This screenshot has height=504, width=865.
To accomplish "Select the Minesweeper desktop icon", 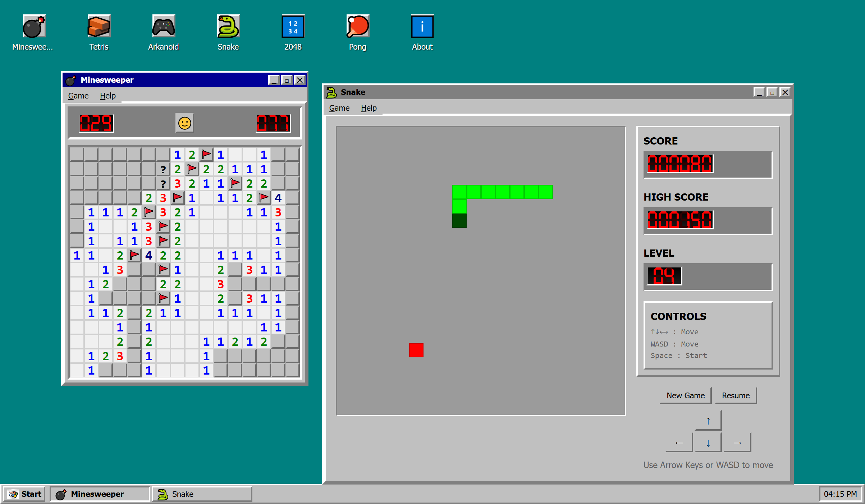I will pos(34,32).
